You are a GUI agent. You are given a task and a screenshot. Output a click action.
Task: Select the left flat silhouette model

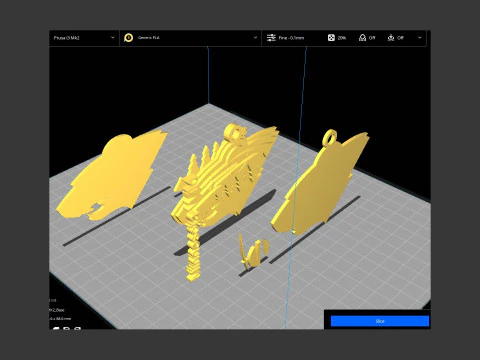pyautogui.click(x=112, y=175)
